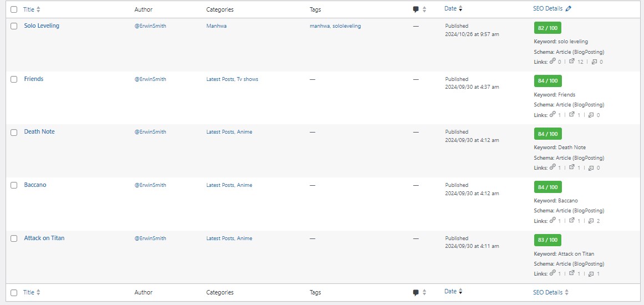Tick the checkbox for Solo Leveling post
Image resolution: width=644 pixels, height=305 pixels.
click(14, 26)
